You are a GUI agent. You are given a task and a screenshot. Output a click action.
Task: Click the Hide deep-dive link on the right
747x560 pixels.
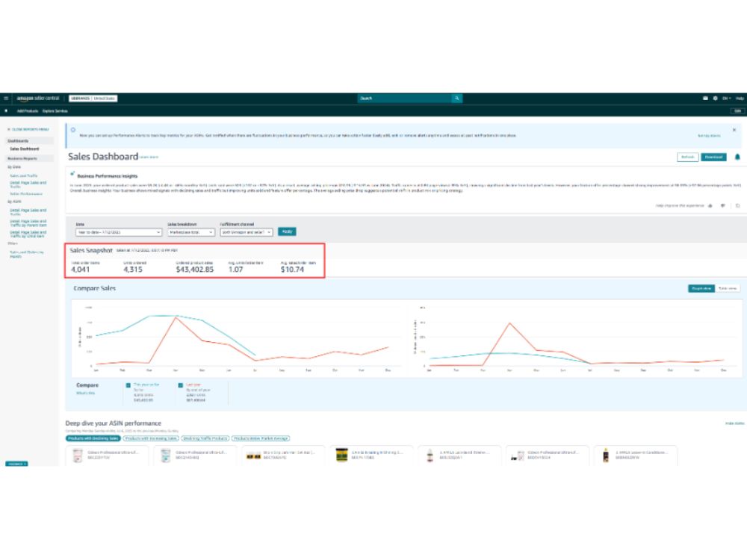click(x=734, y=423)
